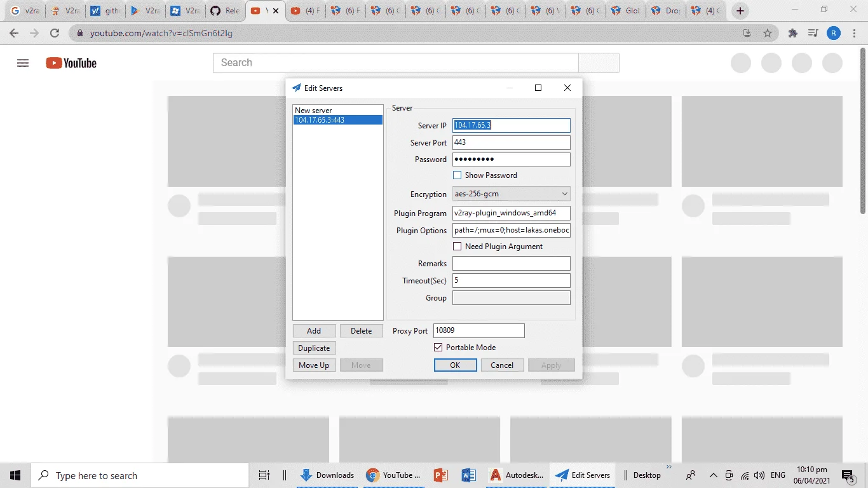Image resolution: width=868 pixels, height=488 pixels.
Task: Open PowerPoint from the taskbar
Action: [441, 475]
